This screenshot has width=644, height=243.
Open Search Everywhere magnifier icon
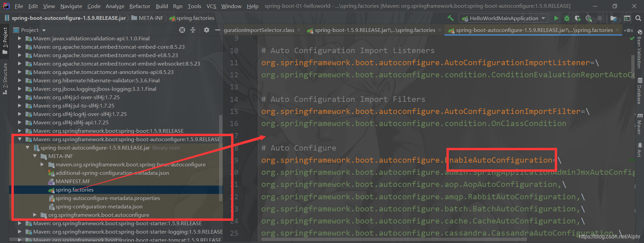[638, 18]
